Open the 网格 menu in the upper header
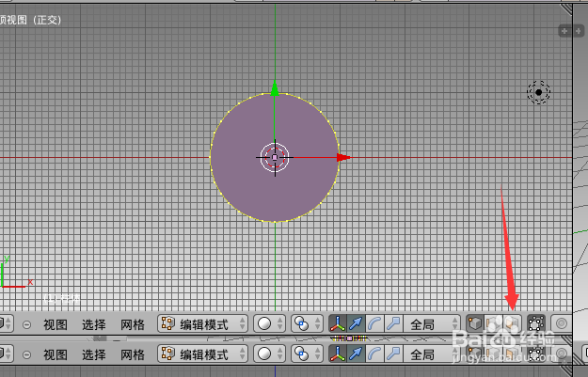 [133, 324]
